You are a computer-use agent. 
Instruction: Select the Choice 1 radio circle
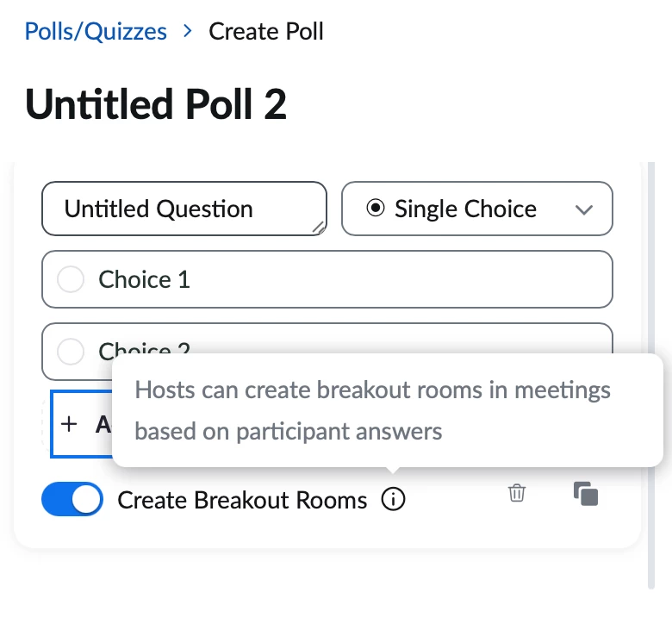click(x=70, y=279)
